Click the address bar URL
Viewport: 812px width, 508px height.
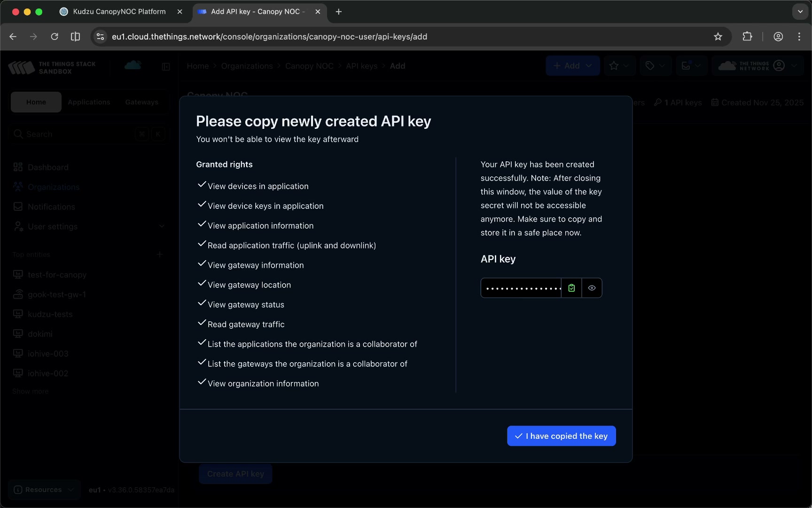tap(269, 37)
